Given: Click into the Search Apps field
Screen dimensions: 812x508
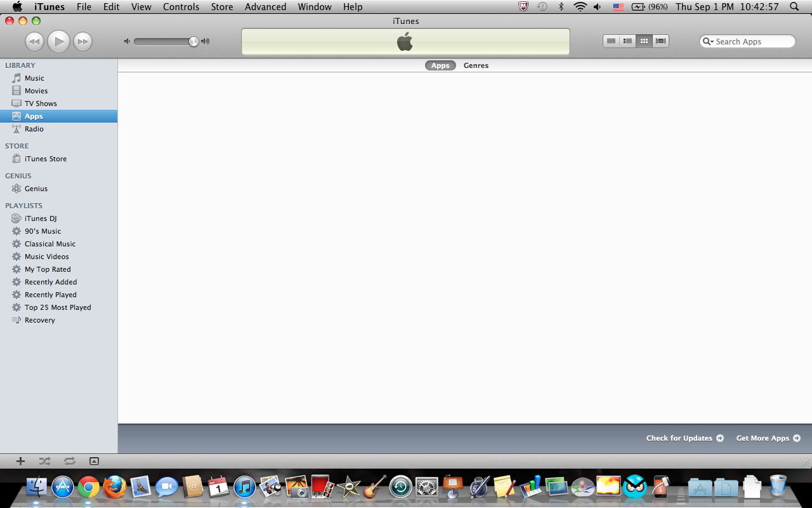Looking at the screenshot, I should click(747, 41).
